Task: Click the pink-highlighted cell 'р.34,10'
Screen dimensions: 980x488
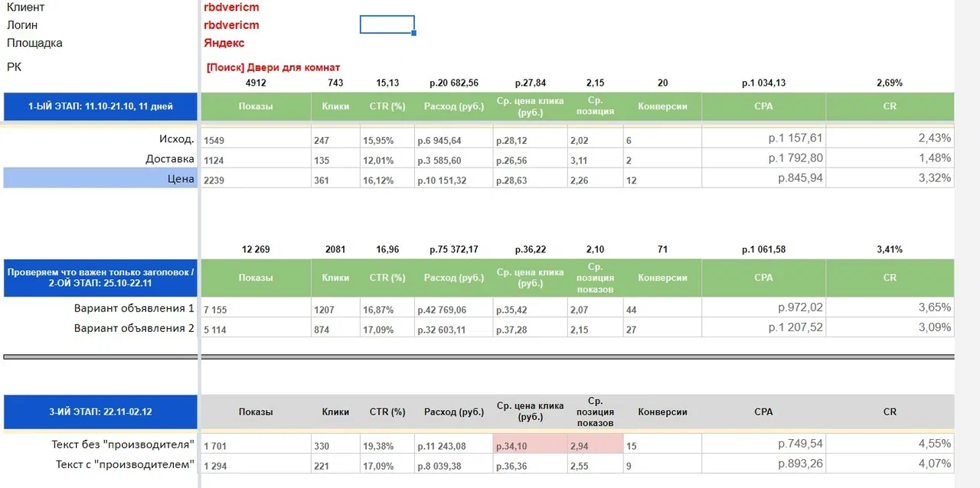Action: [531, 445]
